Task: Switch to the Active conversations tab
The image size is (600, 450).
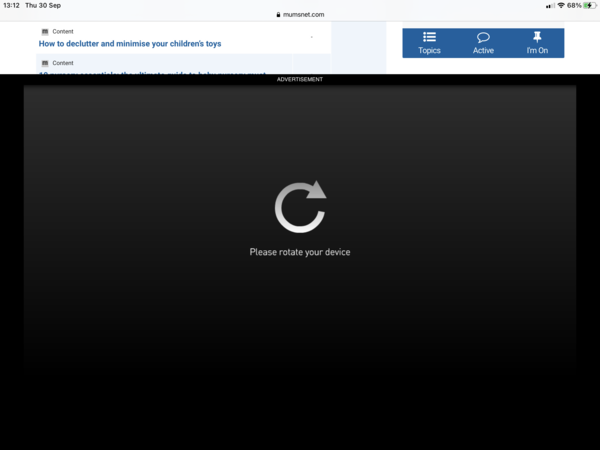Action: coord(483,43)
